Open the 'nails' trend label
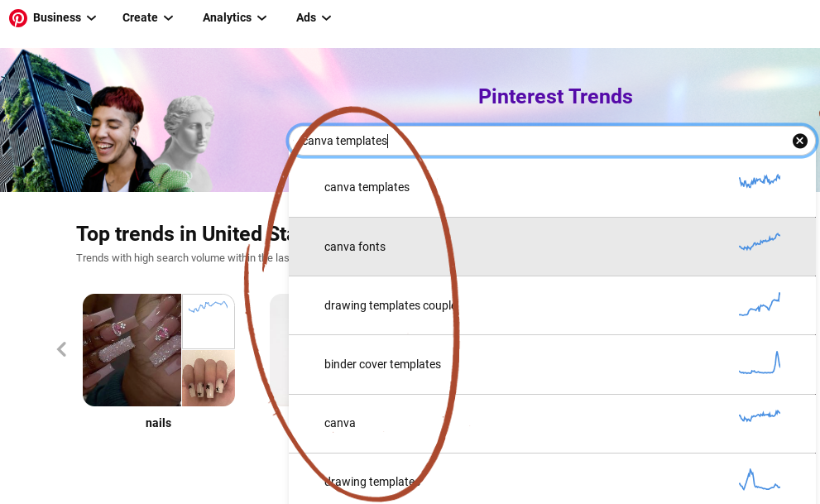Viewport: 820px width, 504px height. (x=159, y=423)
